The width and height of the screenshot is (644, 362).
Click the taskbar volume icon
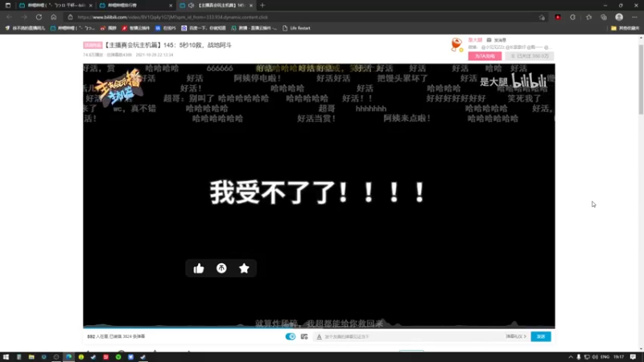[x=595, y=357]
